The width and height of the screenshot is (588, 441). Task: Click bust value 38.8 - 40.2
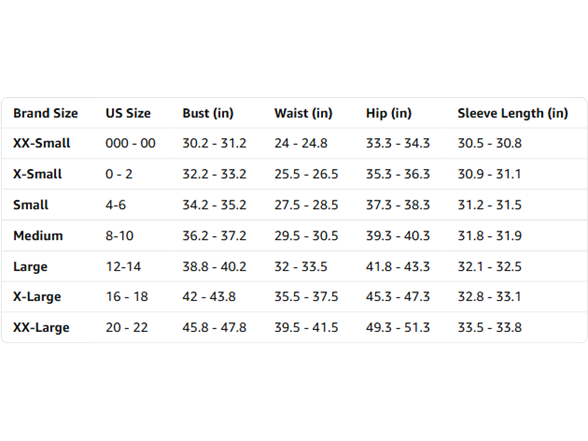click(x=214, y=267)
